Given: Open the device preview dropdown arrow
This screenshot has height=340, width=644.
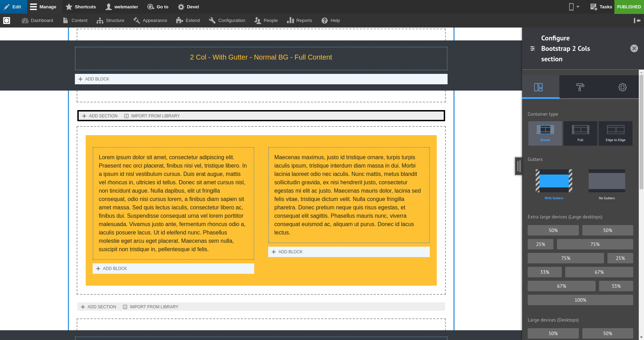Looking at the screenshot, I should [578, 7].
